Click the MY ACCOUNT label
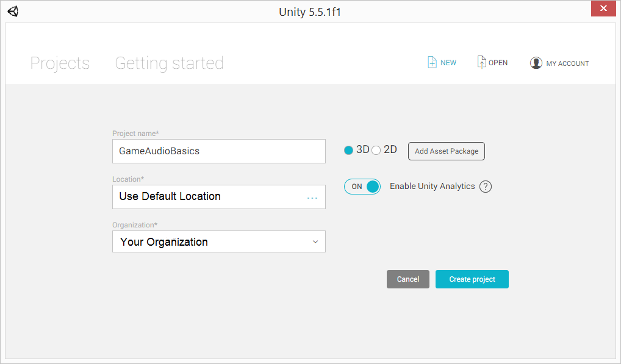Screen dimensions: 621x364 point(567,63)
